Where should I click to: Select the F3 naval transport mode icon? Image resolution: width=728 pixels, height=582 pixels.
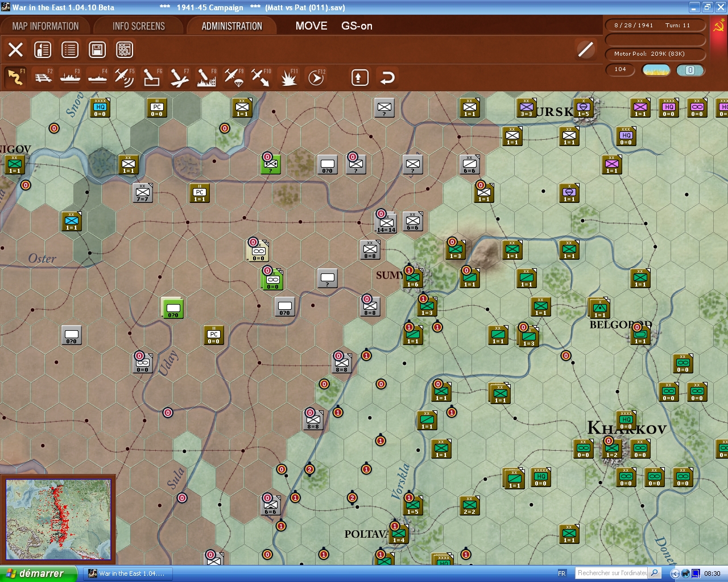tap(71, 77)
